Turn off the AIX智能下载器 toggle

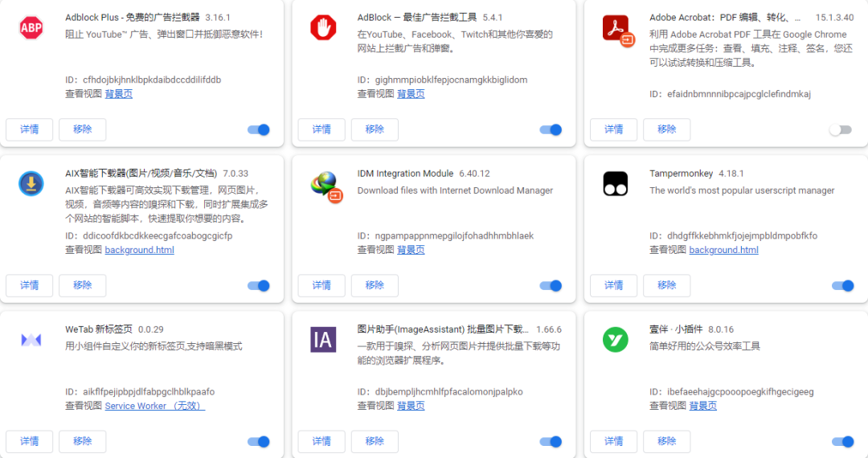click(259, 286)
